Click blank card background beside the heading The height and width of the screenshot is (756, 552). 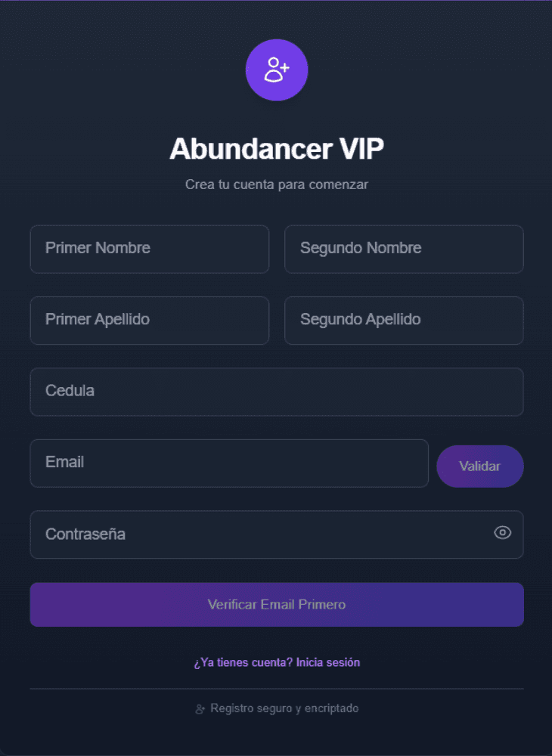pyautogui.click(x=469, y=149)
